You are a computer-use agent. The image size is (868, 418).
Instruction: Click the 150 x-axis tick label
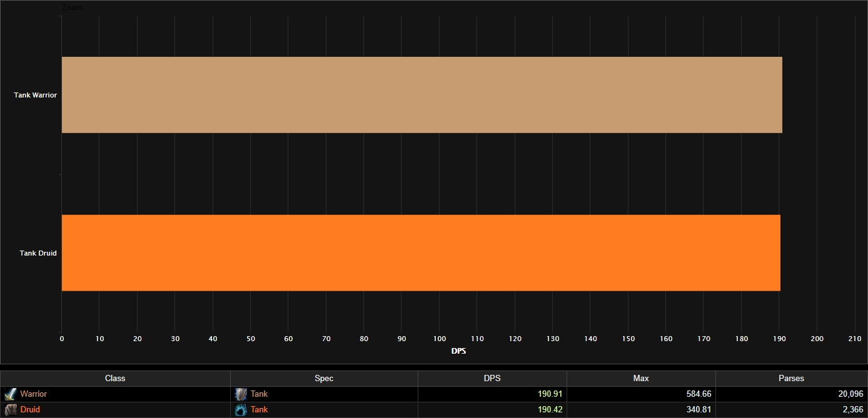point(628,339)
